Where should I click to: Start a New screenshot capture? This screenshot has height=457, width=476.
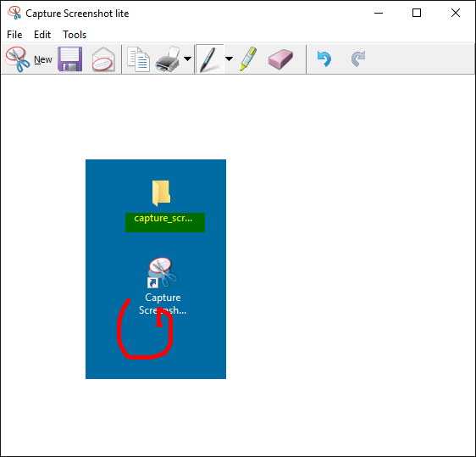point(29,59)
